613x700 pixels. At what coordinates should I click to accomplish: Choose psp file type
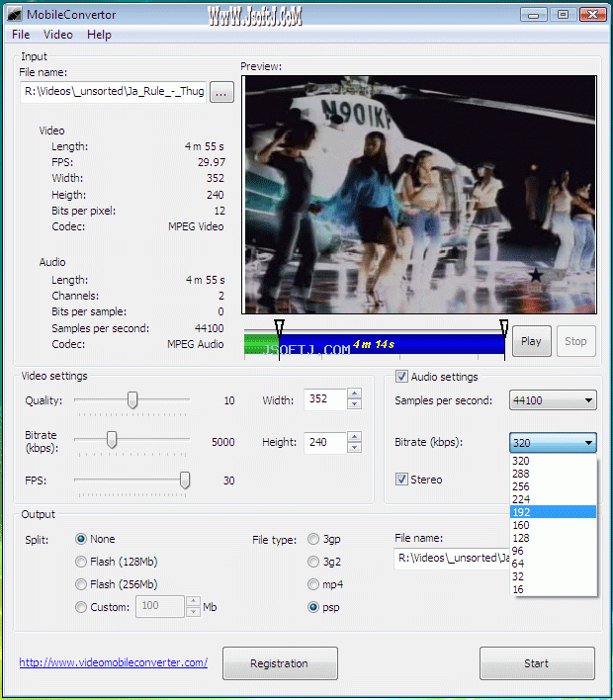313,607
